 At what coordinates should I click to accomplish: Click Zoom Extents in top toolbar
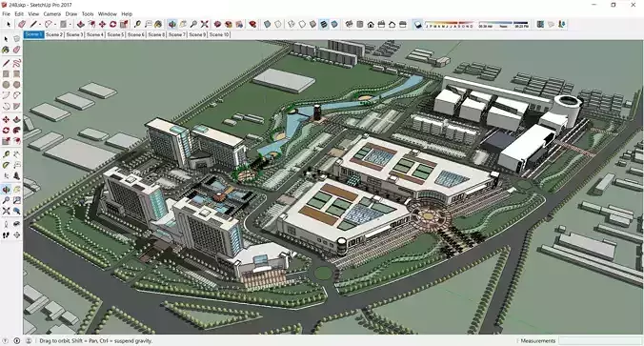(x=204, y=24)
